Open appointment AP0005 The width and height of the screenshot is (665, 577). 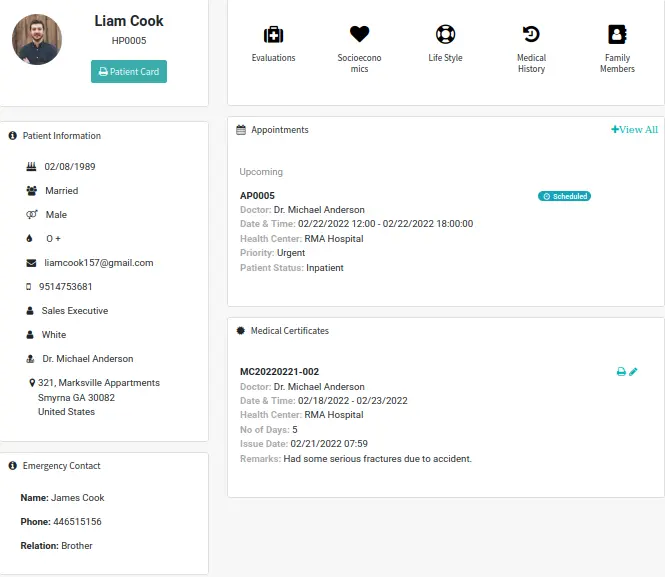point(257,196)
